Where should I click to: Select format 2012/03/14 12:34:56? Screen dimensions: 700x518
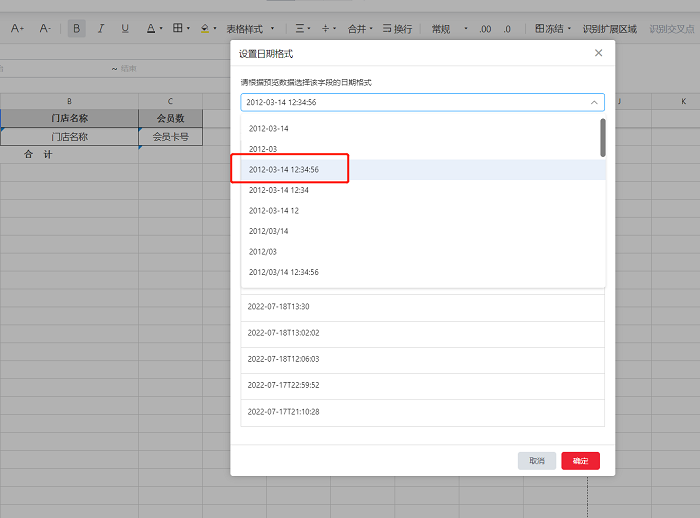pyautogui.click(x=423, y=272)
